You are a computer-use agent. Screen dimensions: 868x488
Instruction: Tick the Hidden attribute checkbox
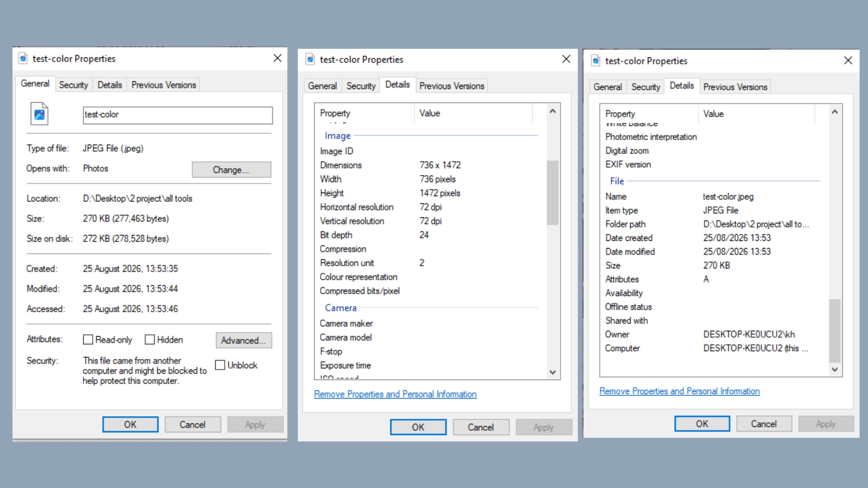[150, 339]
